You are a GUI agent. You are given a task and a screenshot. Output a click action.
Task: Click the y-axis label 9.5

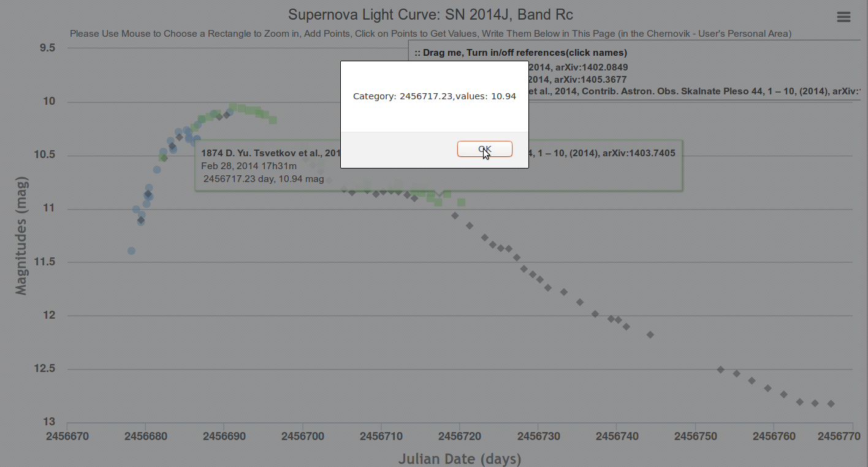(x=47, y=48)
